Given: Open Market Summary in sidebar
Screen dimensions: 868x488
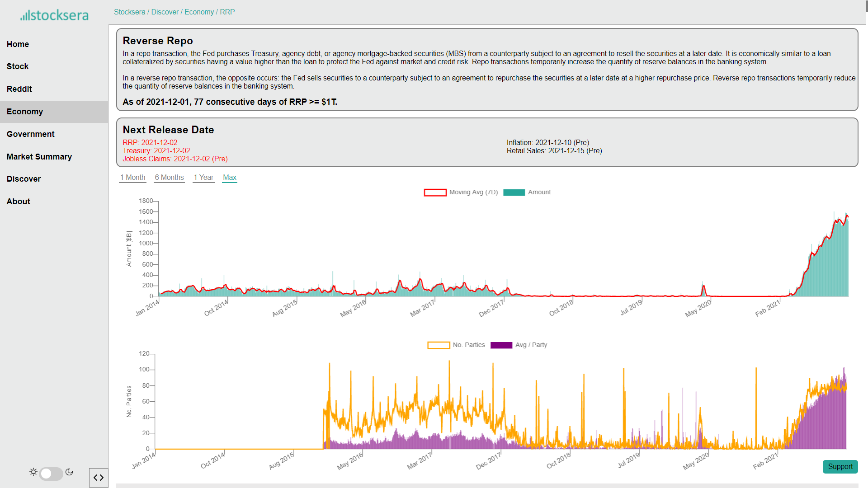Looking at the screenshot, I should pyautogui.click(x=39, y=157).
